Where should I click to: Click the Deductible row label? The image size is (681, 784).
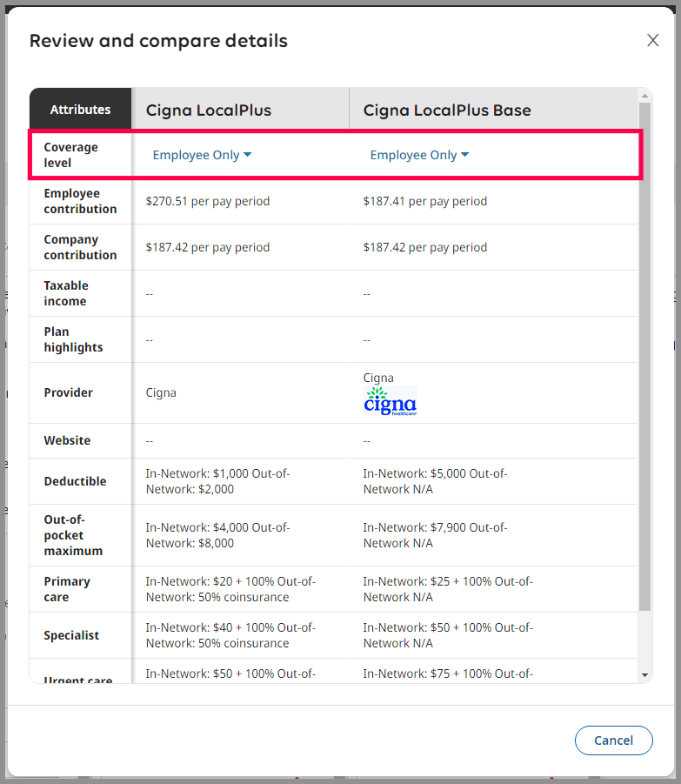[75, 481]
